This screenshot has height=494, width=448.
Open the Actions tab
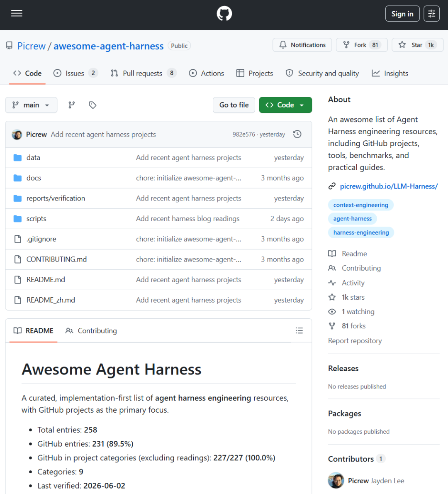pos(207,73)
